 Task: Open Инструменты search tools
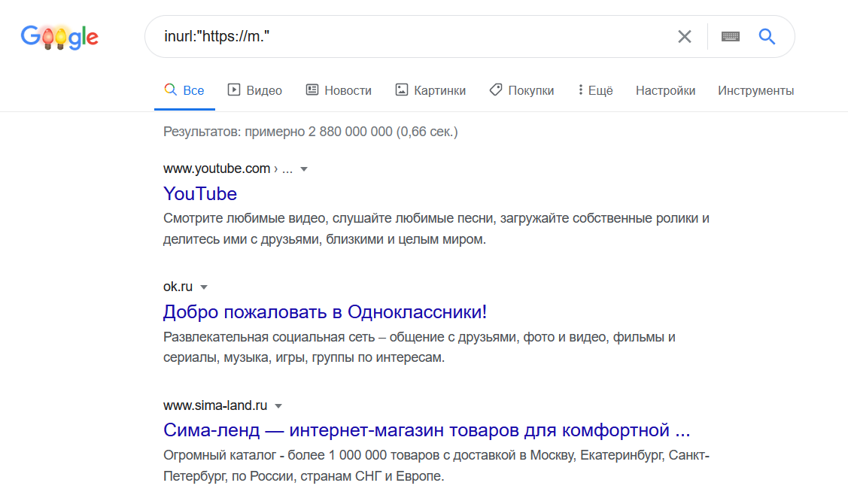(x=755, y=90)
